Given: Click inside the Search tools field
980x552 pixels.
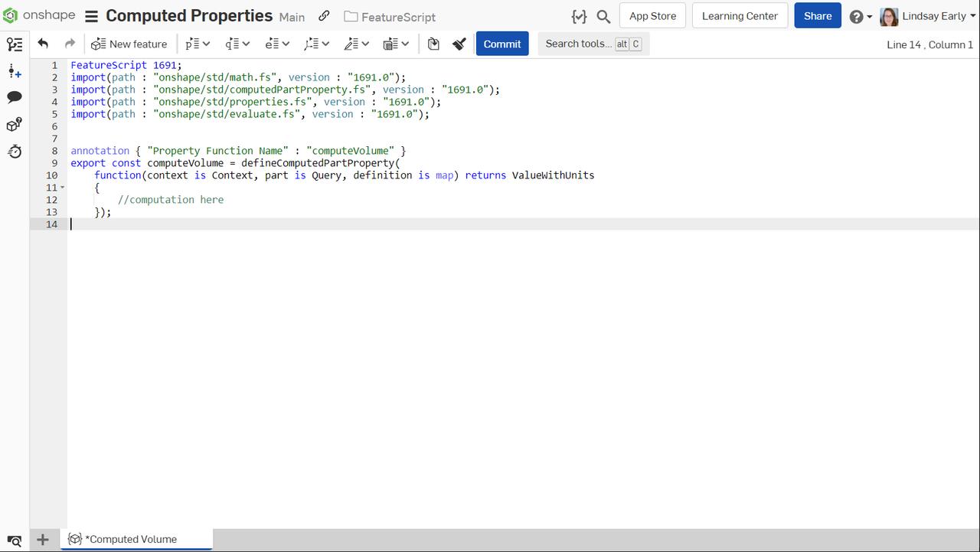Looking at the screenshot, I should [x=582, y=44].
